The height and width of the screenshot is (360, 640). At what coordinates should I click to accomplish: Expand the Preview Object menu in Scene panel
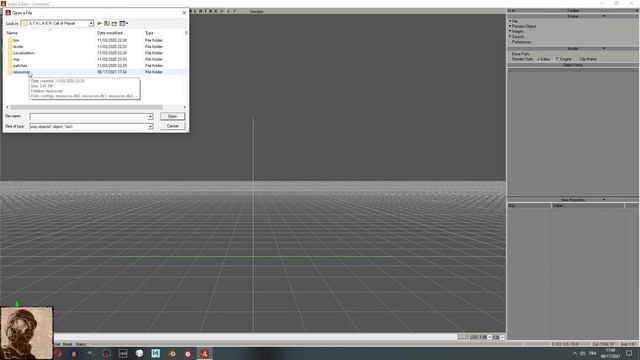pos(523,26)
